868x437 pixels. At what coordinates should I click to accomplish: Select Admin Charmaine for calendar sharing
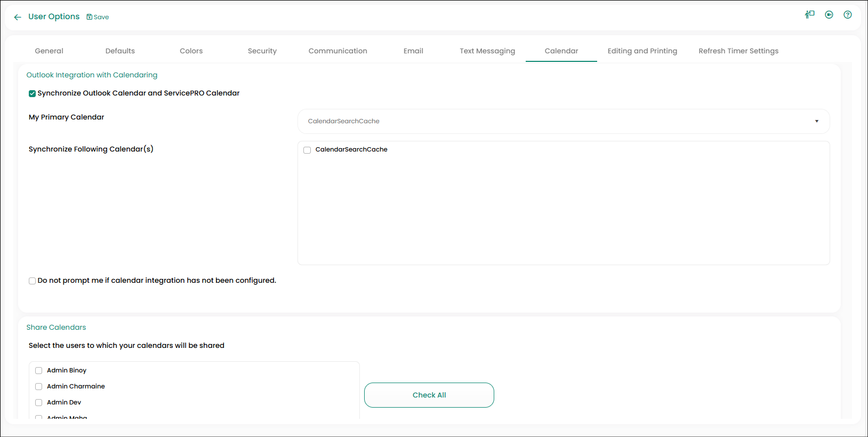pyautogui.click(x=39, y=386)
